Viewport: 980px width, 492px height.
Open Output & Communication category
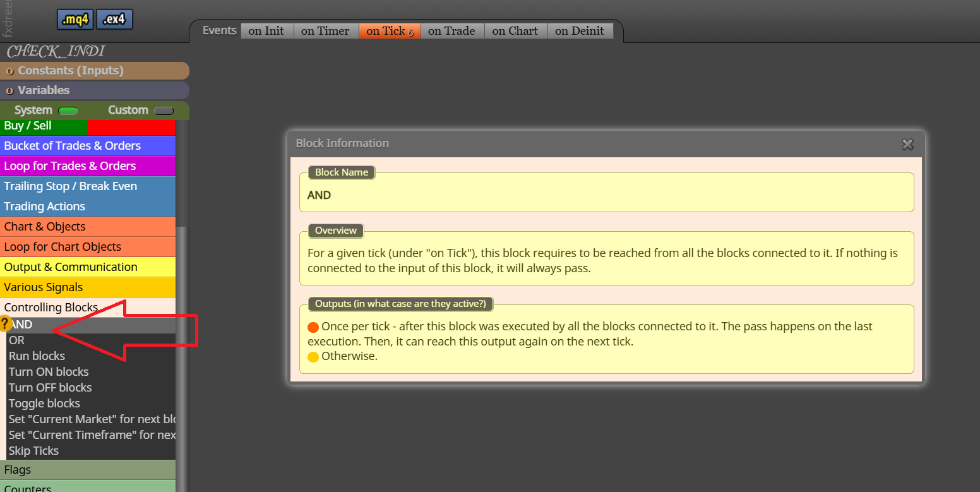click(88, 267)
